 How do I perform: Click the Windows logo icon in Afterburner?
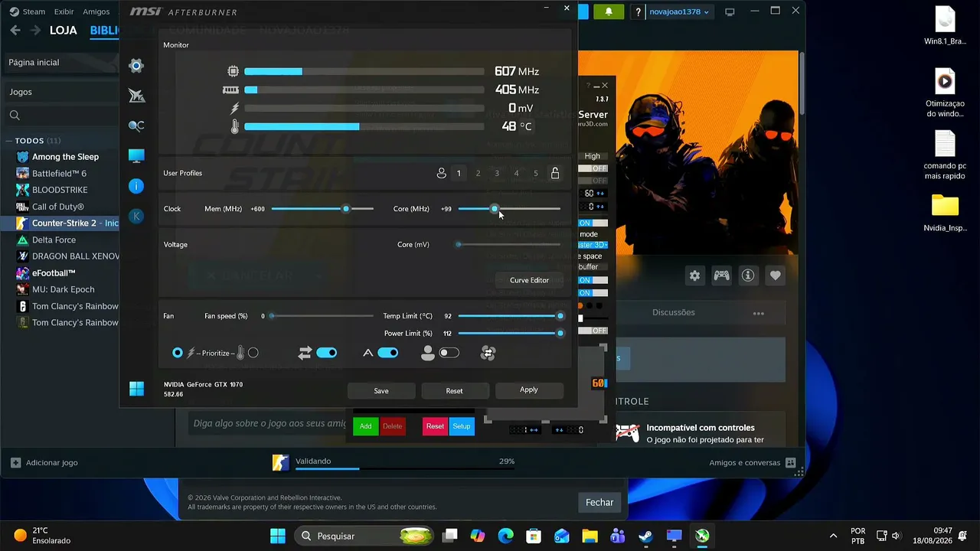pyautogui.click(x=136, y=389)
